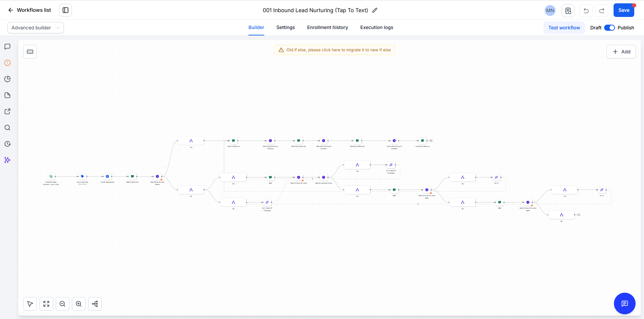Open version history document icon
The height and width of the screenshot is (319, 644).
pos(568,10)
